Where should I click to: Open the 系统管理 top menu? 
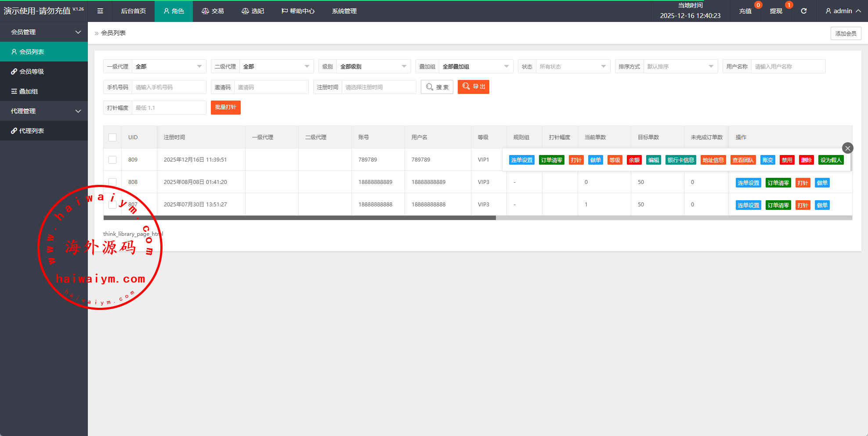pyautogui.click(x=344, y=11)
